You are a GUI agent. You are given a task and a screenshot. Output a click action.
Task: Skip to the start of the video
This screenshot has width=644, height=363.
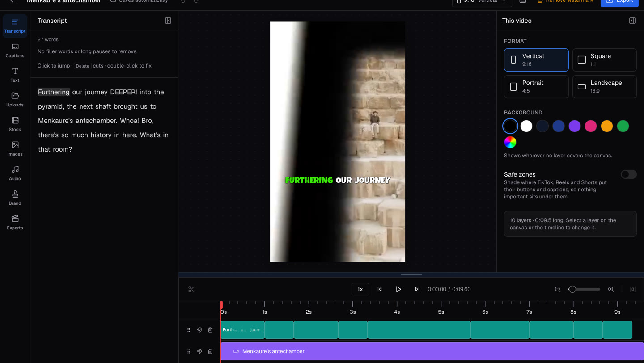[380, 289]
